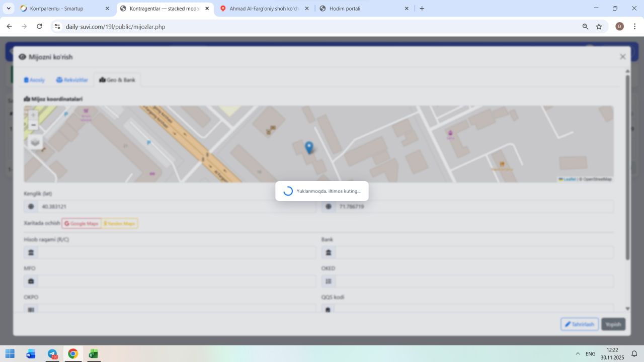Image resolution: width=644 pixels, height=362 pixels.
Task: Open the Windows Start menu
Action: point(10,353)
